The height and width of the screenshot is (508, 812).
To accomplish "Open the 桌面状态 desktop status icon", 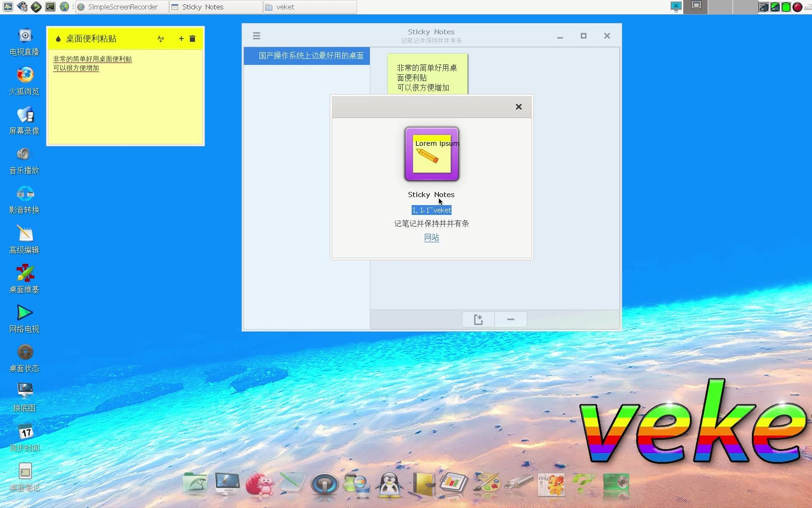I will click(x=24, y=358).
